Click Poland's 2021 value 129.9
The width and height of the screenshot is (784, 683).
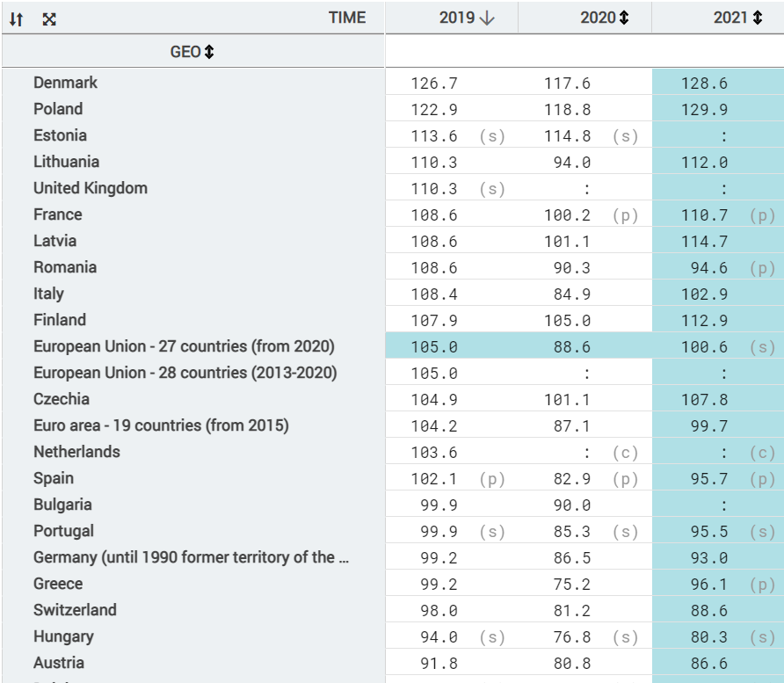[704, 110]
